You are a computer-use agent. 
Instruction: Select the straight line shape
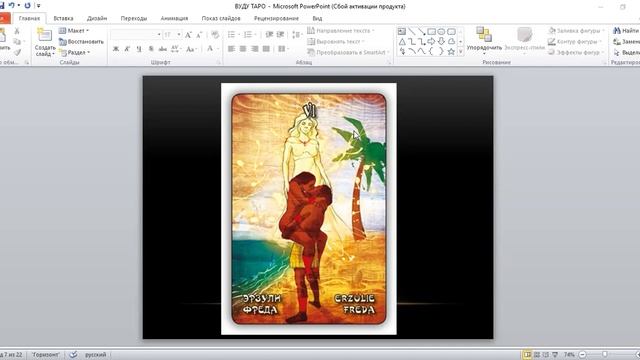(x=412, y=31)
